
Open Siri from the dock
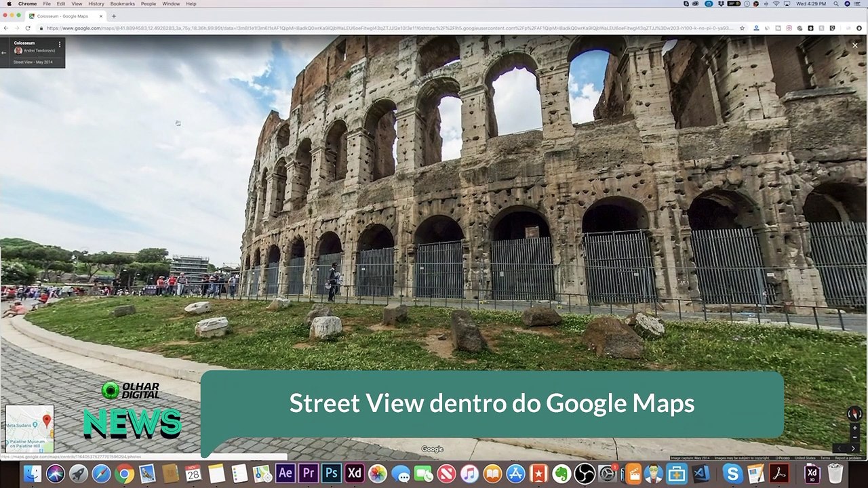click(x=55, y=474)
